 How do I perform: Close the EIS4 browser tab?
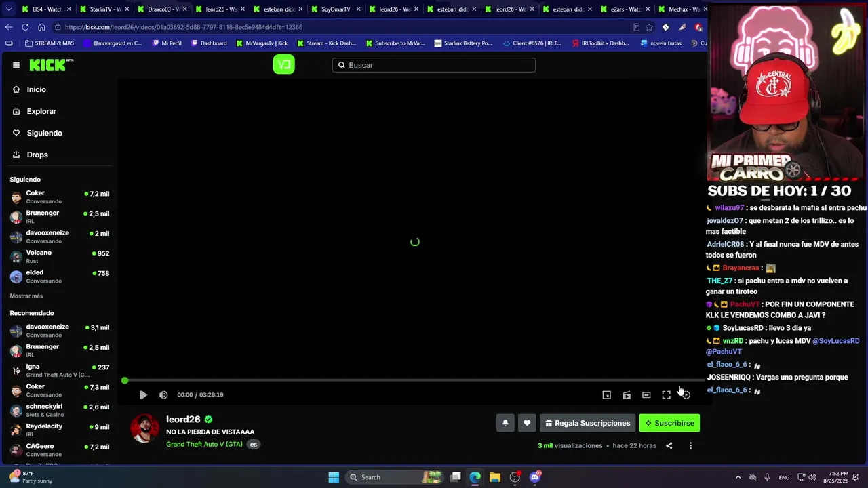(x=69, y=9)
